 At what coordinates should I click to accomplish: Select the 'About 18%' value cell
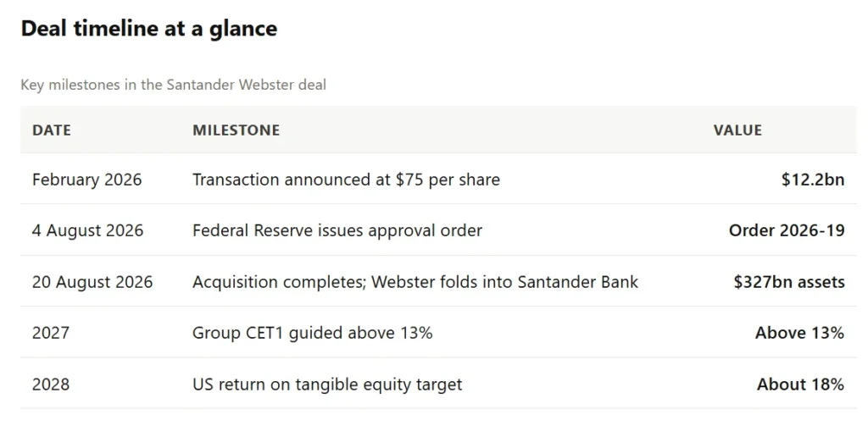[800, 384]
